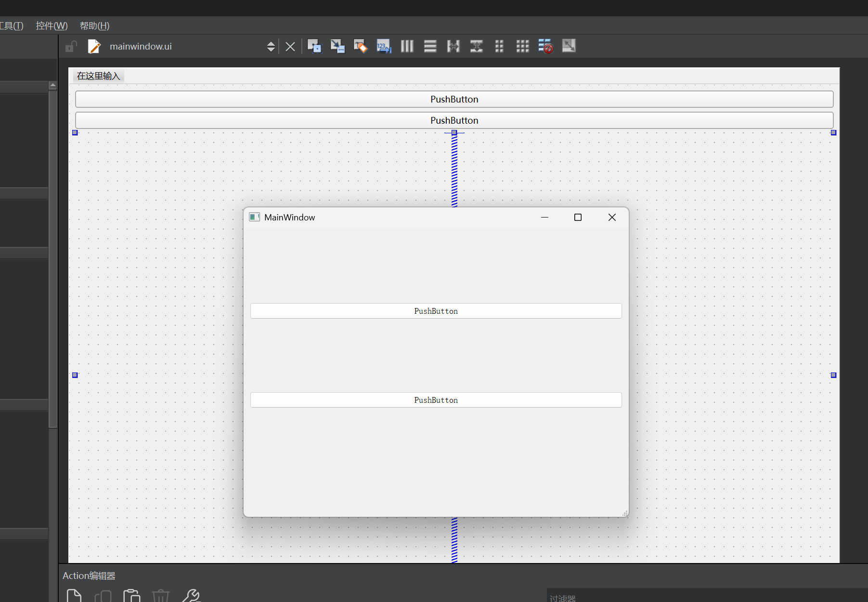Click the first PushButton in the design form
This screenshot has height=602, width=868.
(454, 99)
